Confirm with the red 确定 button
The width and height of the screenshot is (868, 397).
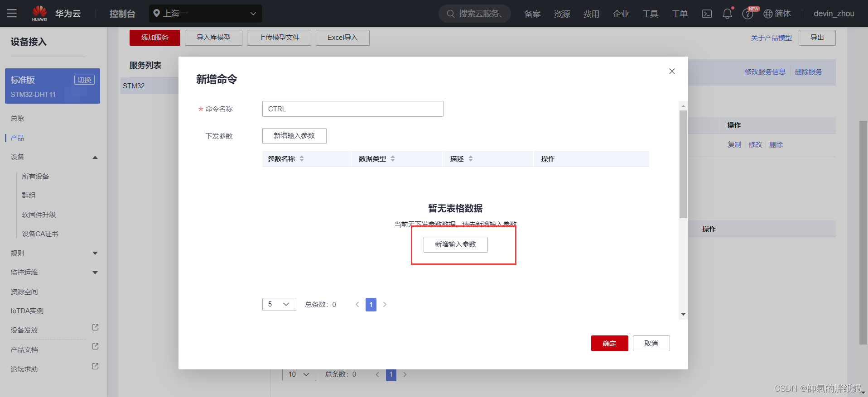[610, 343]
